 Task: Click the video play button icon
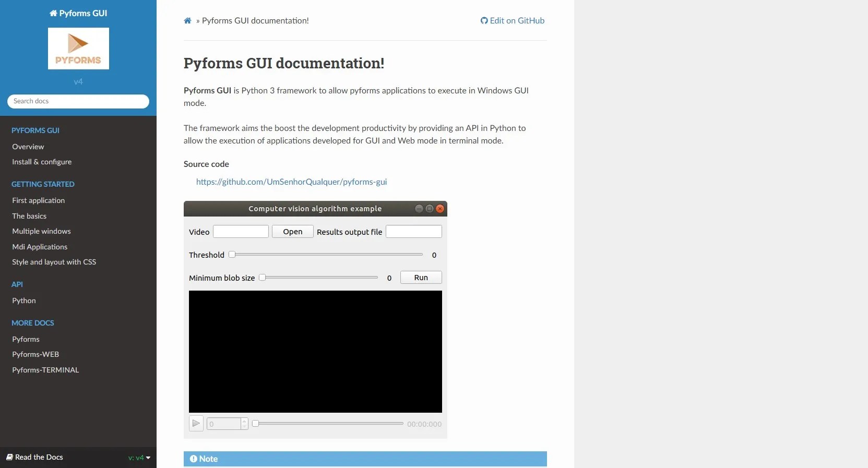[x=196, y=423]
